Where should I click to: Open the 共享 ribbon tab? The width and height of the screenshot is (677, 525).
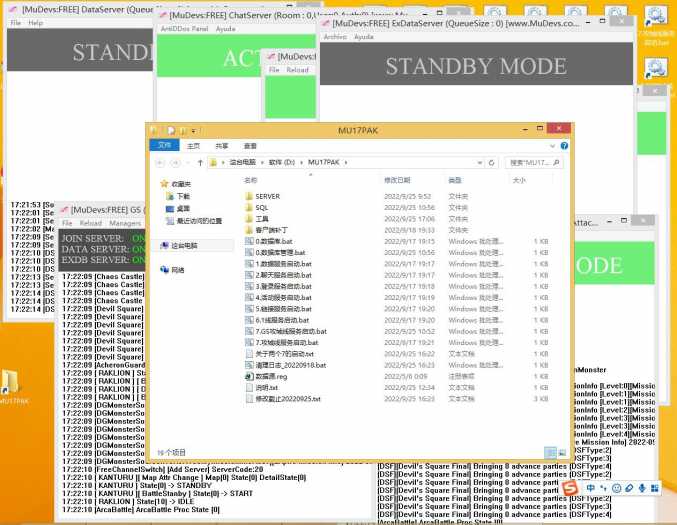(222, 146)
